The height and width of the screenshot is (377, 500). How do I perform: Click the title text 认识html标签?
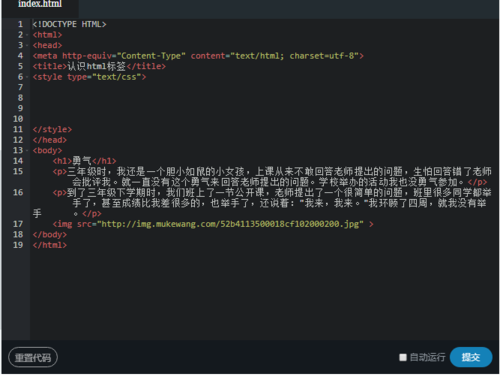point(96,66)
